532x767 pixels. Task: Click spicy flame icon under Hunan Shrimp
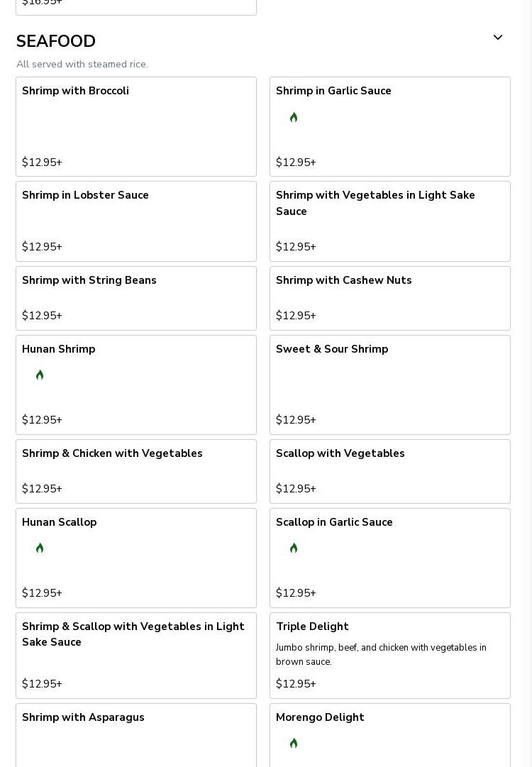tap(40, 375)
